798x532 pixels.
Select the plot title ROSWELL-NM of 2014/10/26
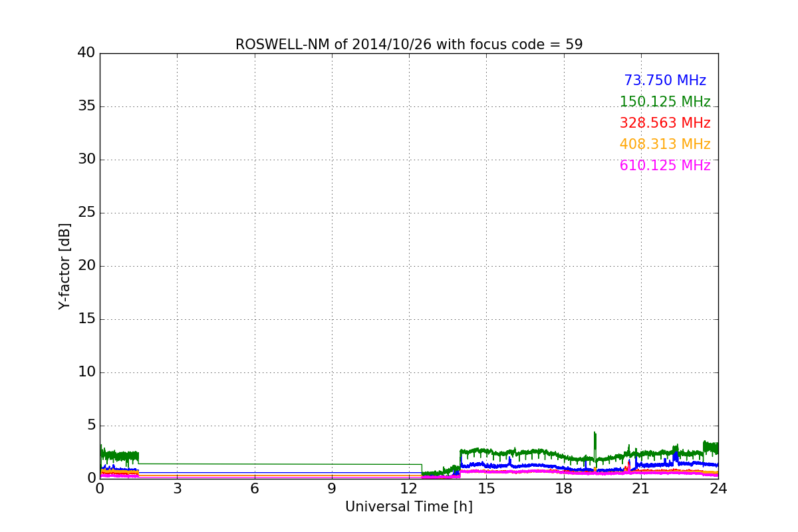(409, 45)
